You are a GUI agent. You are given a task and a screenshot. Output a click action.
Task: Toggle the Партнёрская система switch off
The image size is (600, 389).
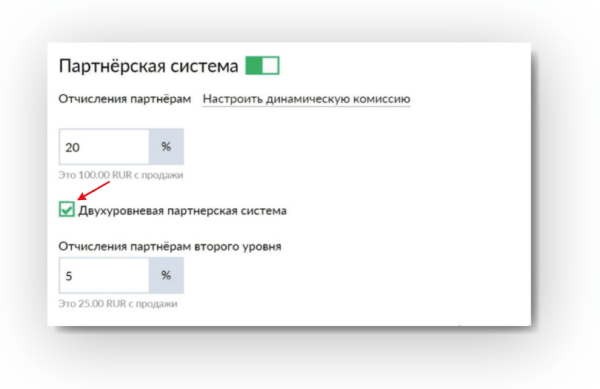pyautogui.click(x=262, y=65)
